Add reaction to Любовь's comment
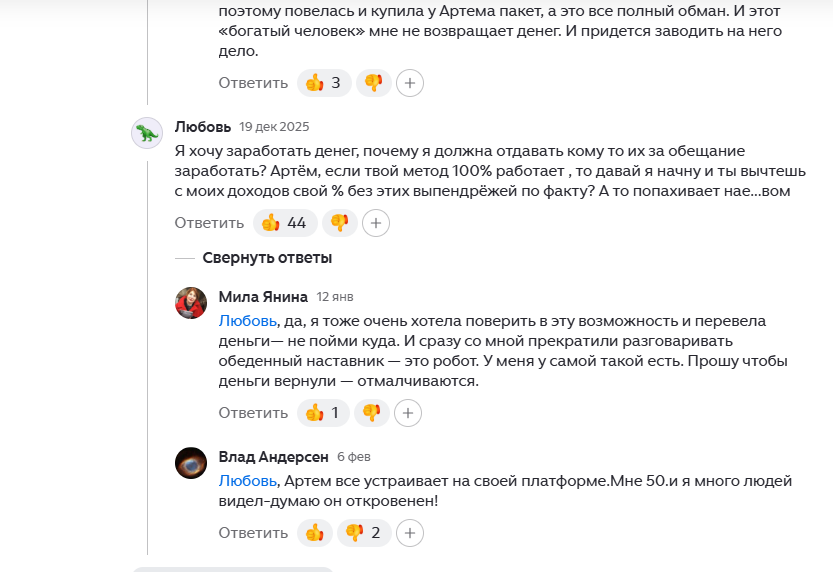 [375, 223]
